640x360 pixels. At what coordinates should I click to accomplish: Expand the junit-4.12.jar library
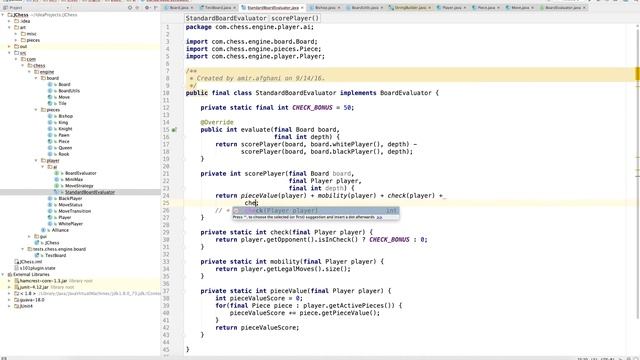[9, 287]
